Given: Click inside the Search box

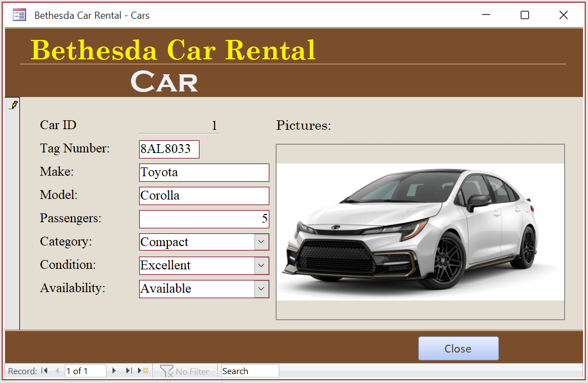Looking at the screenshot, I should (249, 370).
